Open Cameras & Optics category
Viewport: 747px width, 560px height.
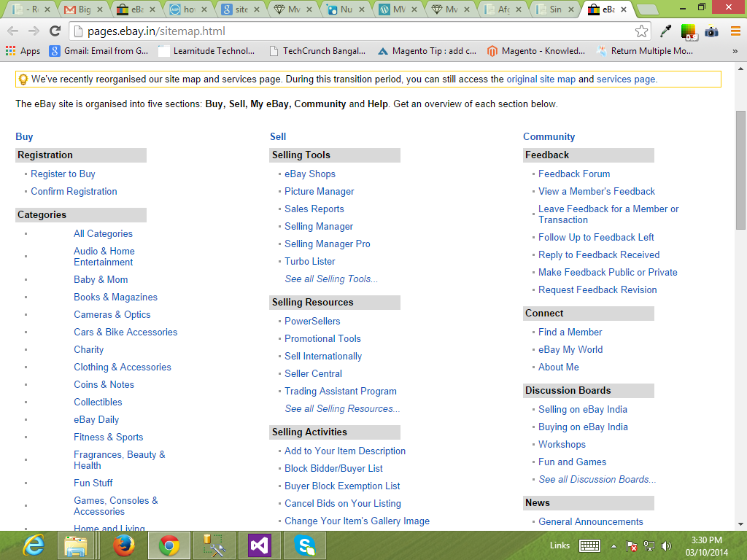pos(112,315)
